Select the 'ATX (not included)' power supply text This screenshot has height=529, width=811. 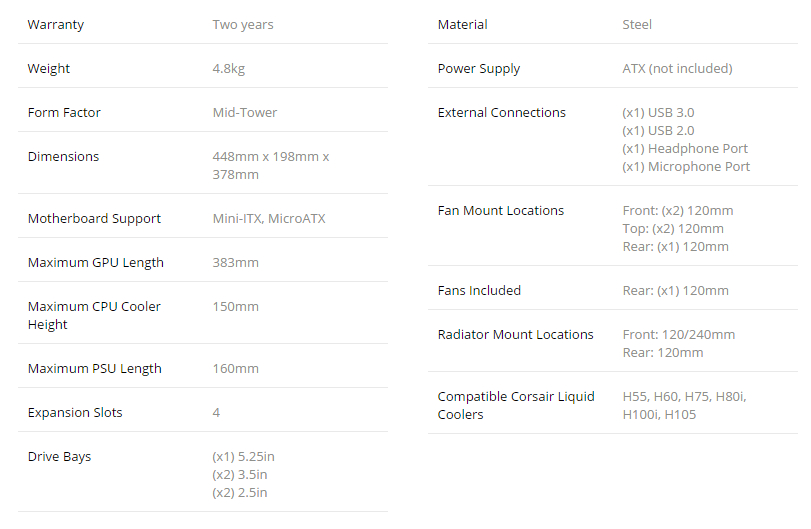click(677, 69)
